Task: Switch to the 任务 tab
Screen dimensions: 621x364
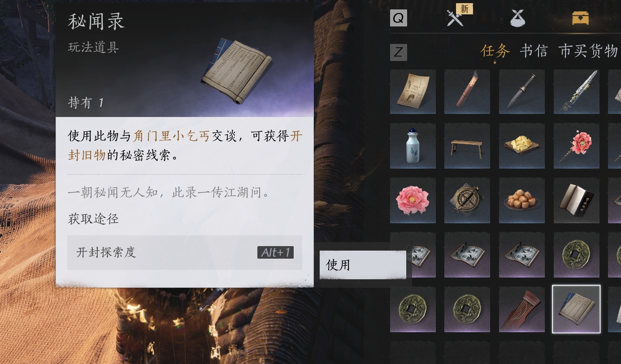Action: [495, 51]
